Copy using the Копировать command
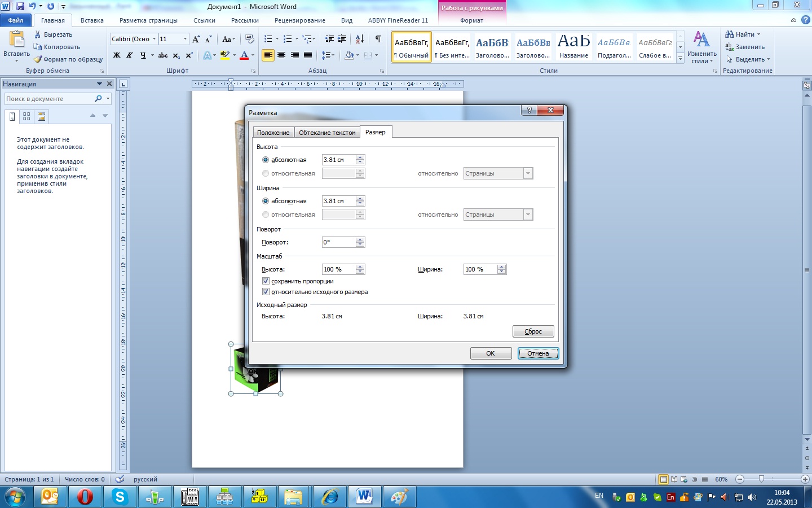Screen dimensions: 812x508 coord(56,47)
